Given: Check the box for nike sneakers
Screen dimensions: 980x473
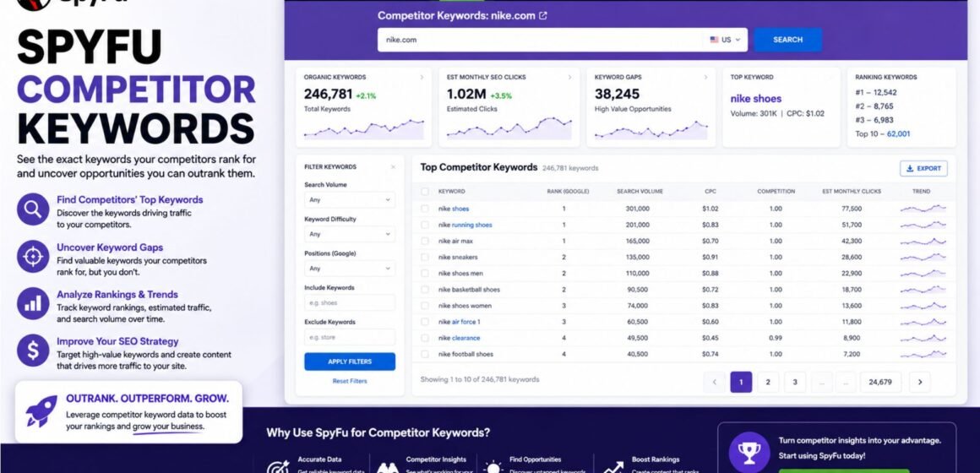Looking at the screenshot, I should [425, 257].
